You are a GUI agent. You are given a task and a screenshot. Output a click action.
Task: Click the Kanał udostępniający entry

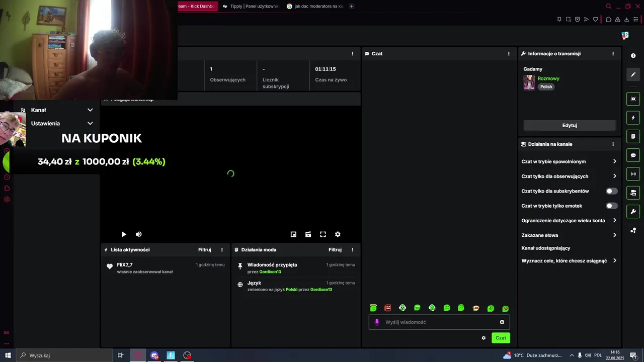546,248
